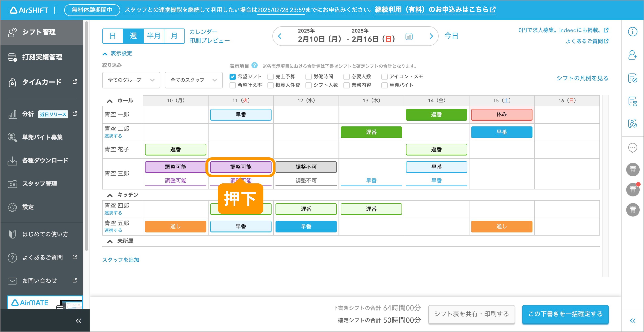644x332 pixels.
Task: Select the 週 view tab
Action: (x=133, y=36)
